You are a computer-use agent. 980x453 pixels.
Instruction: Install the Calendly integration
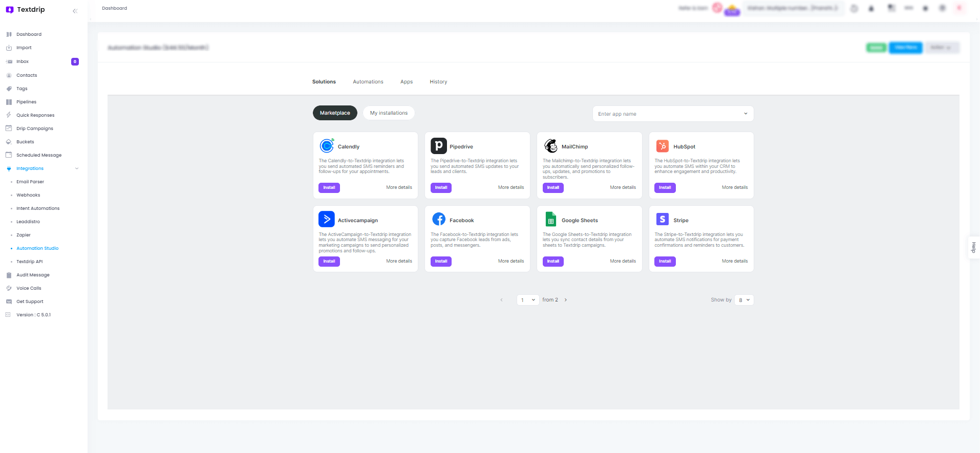329,188
